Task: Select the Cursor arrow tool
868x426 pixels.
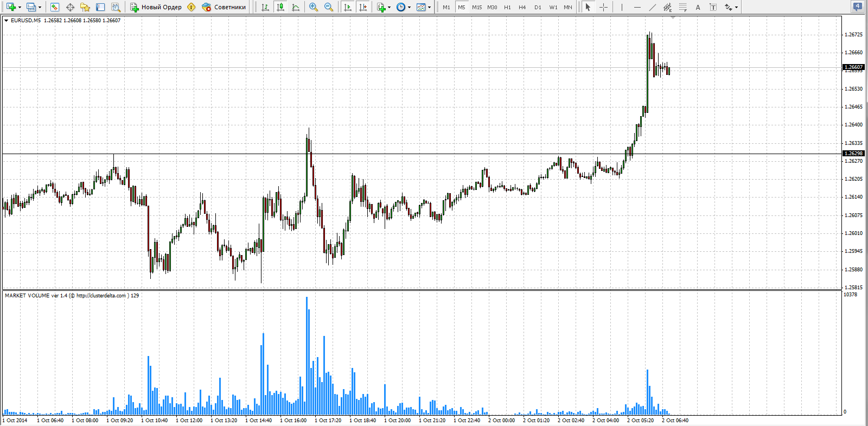Action: [x=588, y=7]
